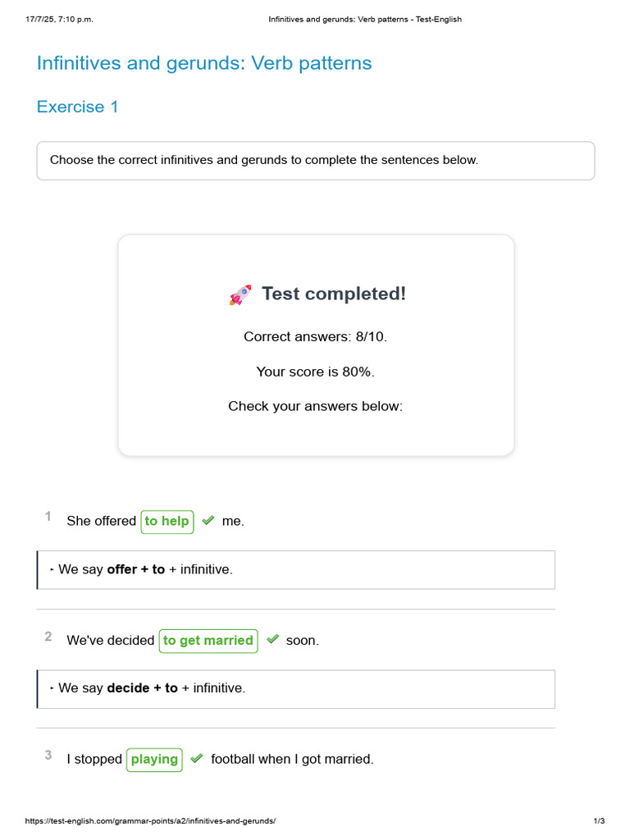Open the "playing" answer dropdown
This screenshot has height=840, width=630.
[154, 760]
